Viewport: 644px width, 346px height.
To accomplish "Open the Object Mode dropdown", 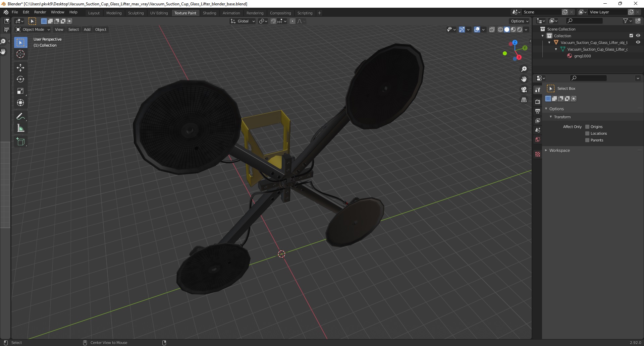I will click(x=33, y=30).
